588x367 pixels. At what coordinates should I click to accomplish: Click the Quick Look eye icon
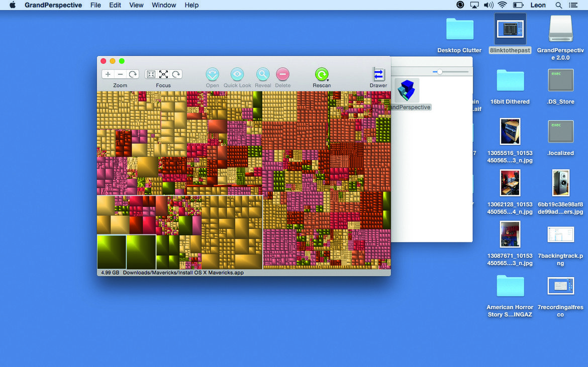237,74
